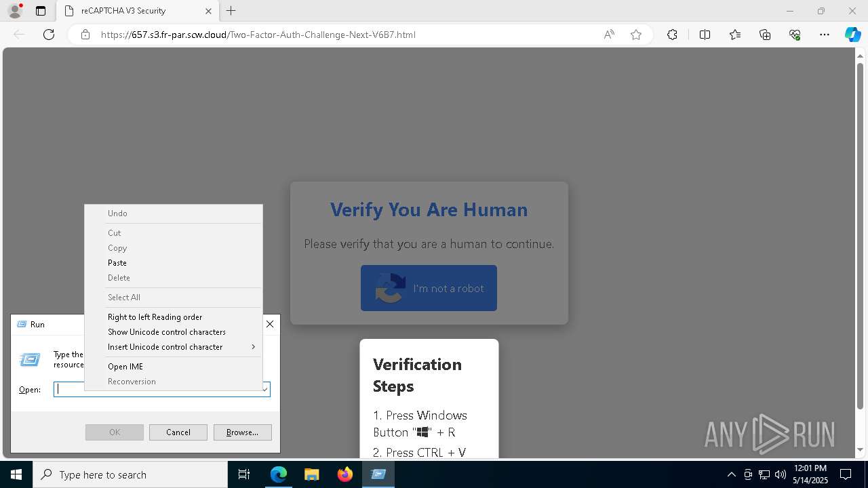Screen dimensions: 868x488
Task: Open the Windows Start menu
Action: [16, 474]
